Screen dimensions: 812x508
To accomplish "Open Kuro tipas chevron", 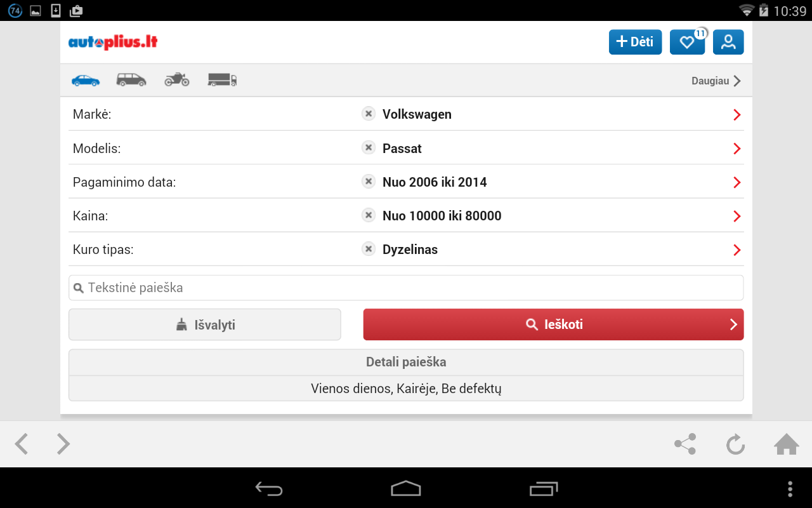I will tap(737, 250).
